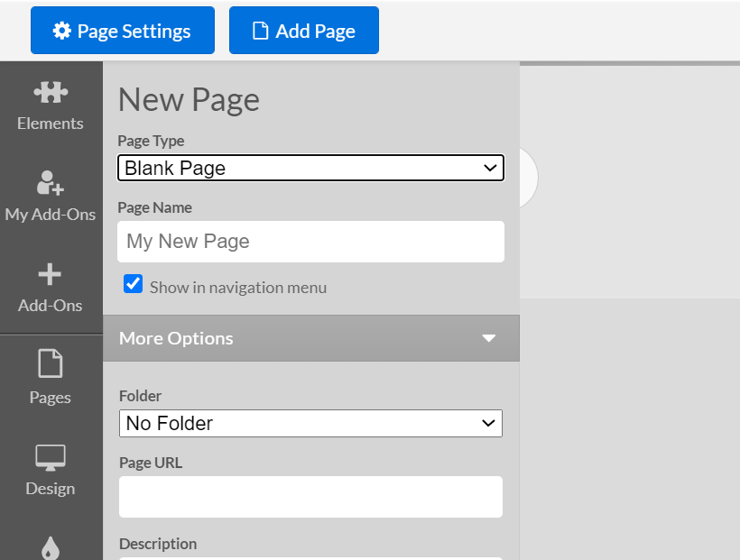Viewport: 740px width, 560px height.
Task: Open My Add-Ons person icon
Action: pyautogui.click(x=51, y=183)
